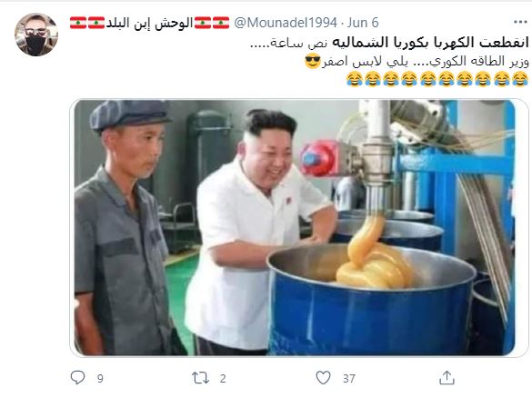Click the Lebanese flag emojis right of display name
The width and height of the screenshot is (532, 398).
[212, 23]
